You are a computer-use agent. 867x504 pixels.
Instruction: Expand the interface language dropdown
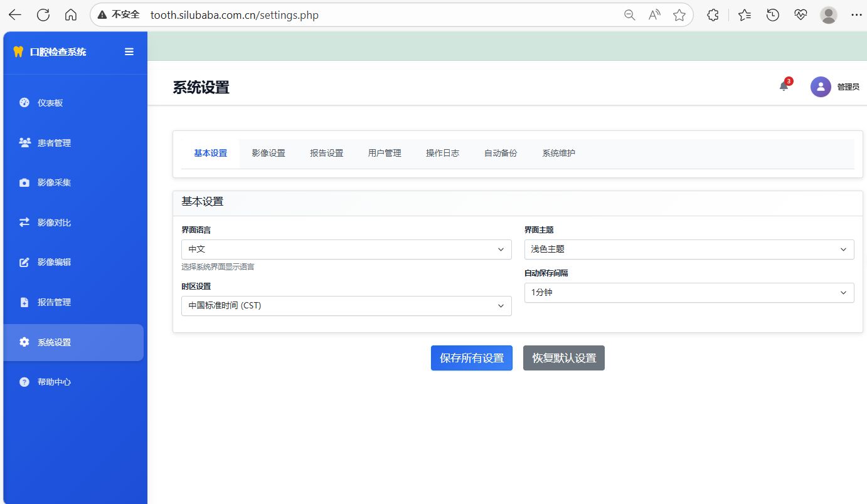pos(346,249)
